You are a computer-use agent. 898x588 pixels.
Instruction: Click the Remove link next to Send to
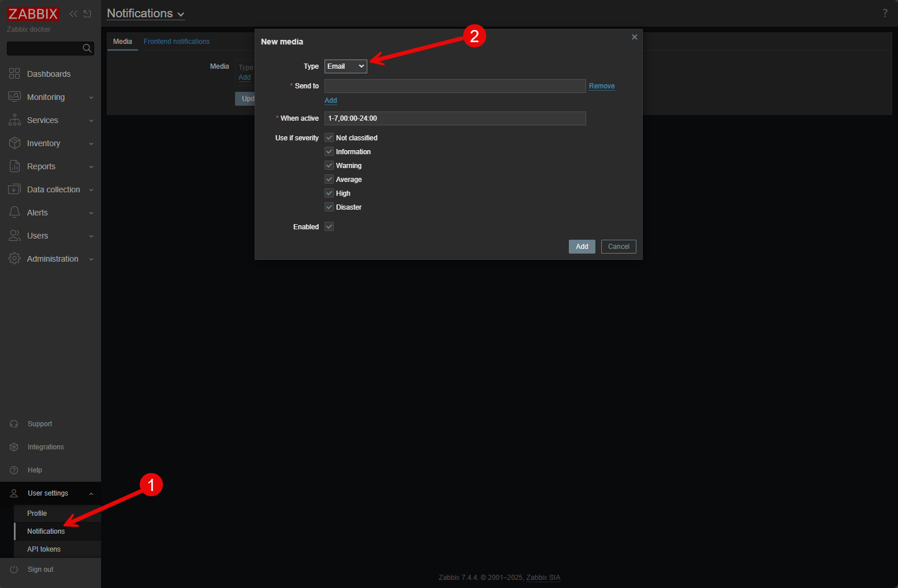(x=601, y=85)
